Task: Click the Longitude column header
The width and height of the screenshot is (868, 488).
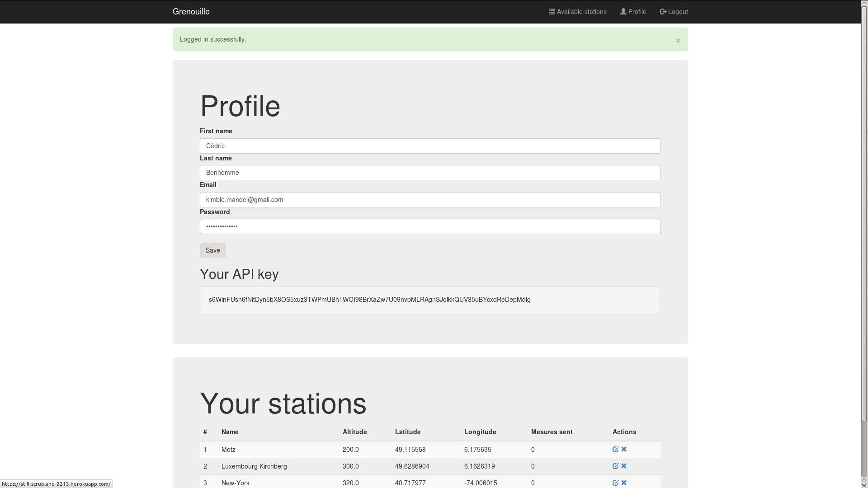Action: pyautogui.click(x=480, y=432)
